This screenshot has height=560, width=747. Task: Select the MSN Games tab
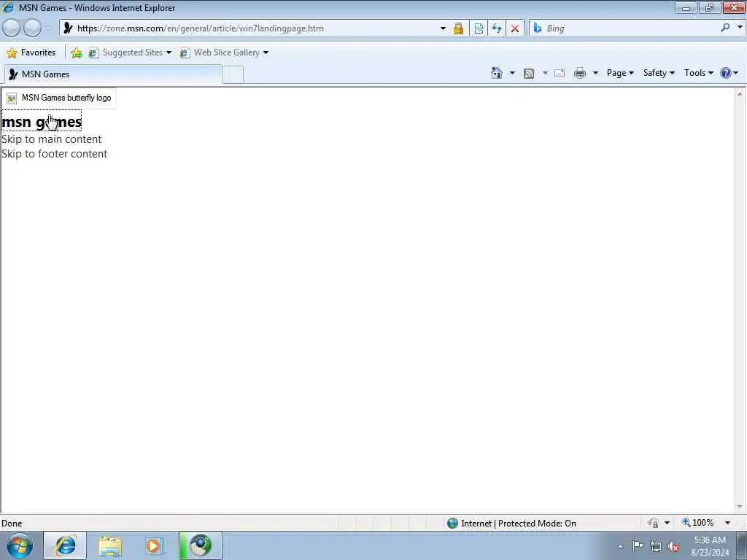(x=113, y=74)
